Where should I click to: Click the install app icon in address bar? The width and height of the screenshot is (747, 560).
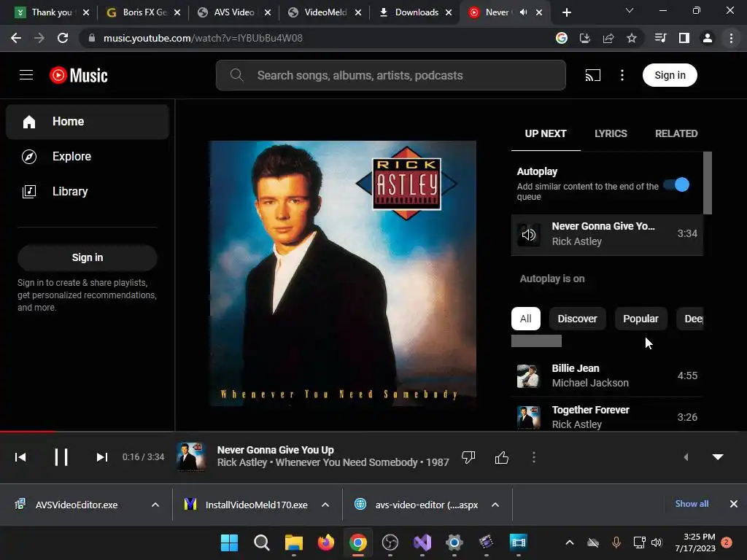coord(585,38)
